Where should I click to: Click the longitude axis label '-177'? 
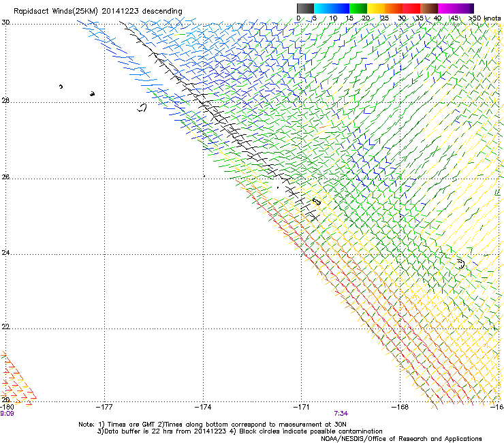coord(104,407)
